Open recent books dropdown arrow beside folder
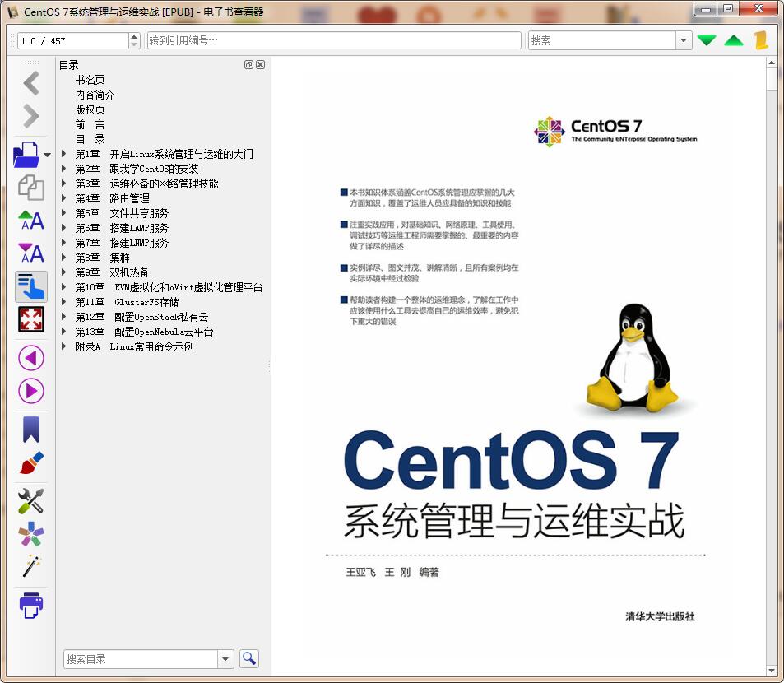The height and width of the screenshot is (683, 784). [x=48, y=155]
